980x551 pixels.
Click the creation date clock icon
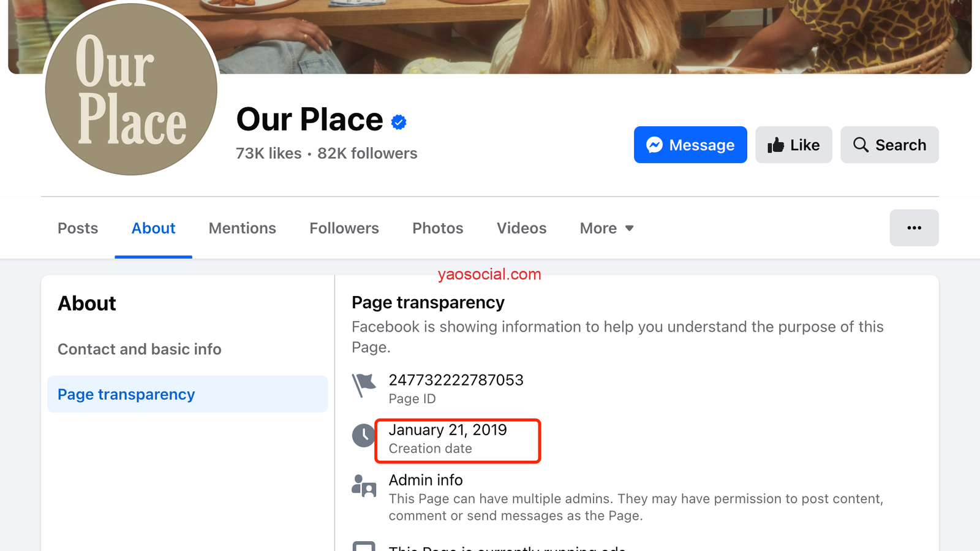pos(364,435)
